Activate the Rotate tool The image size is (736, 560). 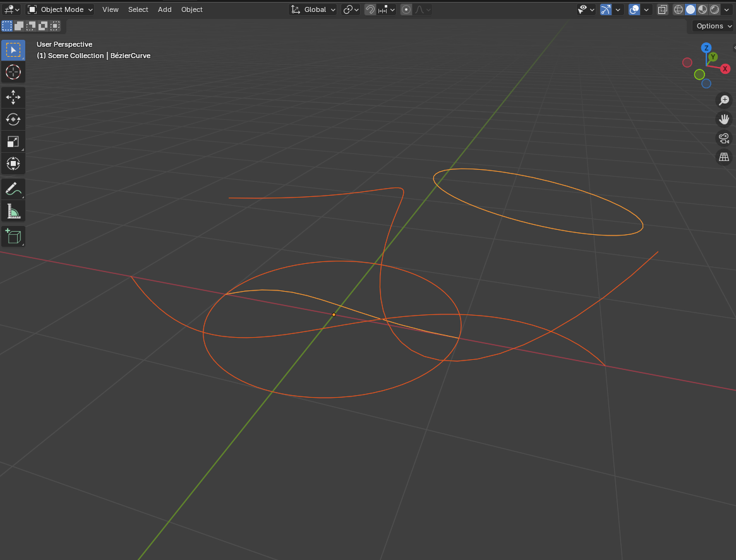click(13, 119)
